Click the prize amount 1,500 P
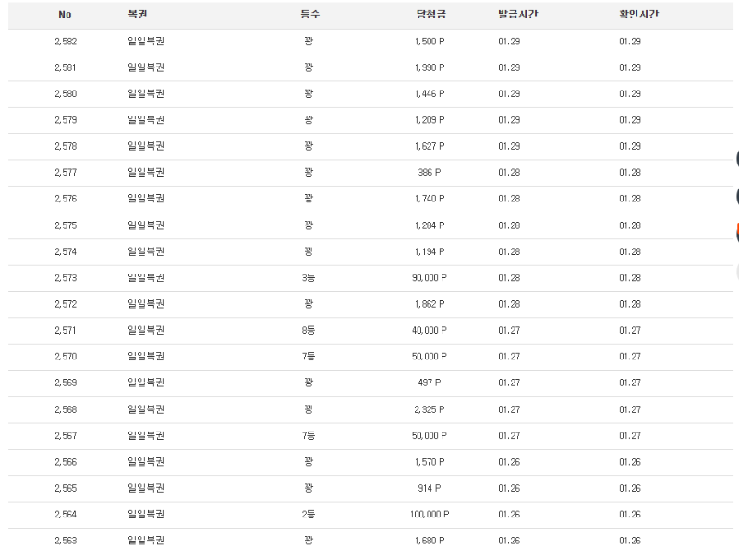The width and height of the screenshot is (739, 560). click(x=430, y=42)
